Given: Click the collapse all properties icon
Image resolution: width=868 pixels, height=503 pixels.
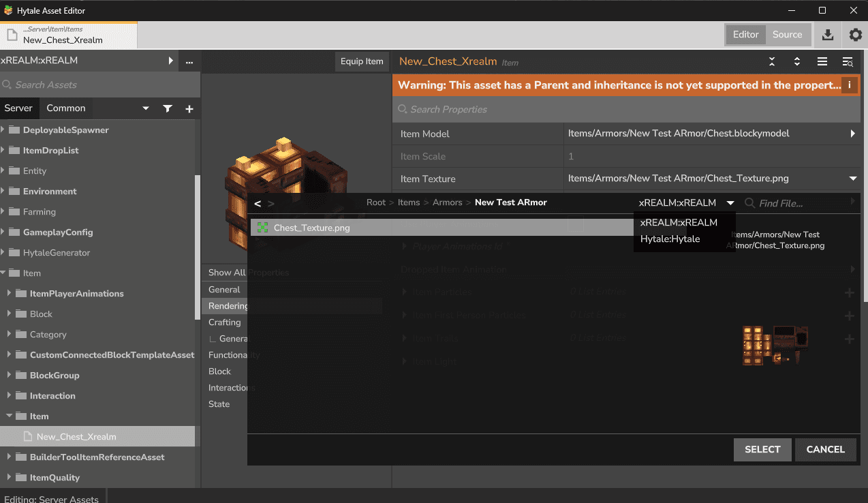Looking at the screenshot, I should point(772,61).
